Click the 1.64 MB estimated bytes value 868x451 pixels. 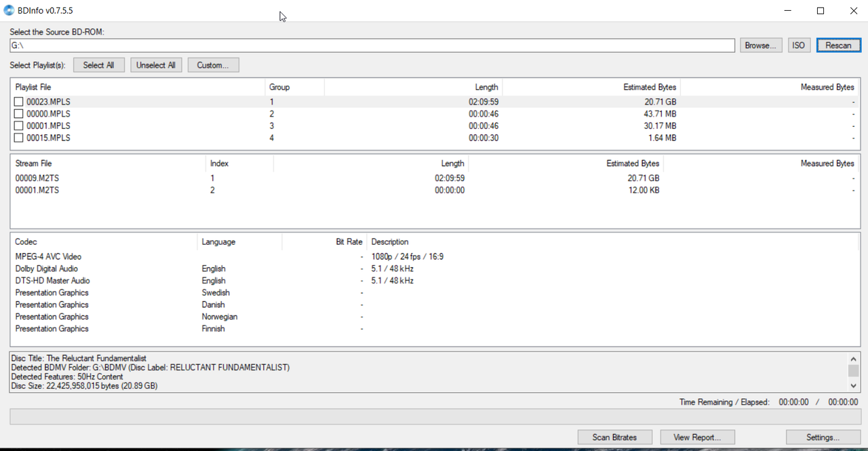663,138
